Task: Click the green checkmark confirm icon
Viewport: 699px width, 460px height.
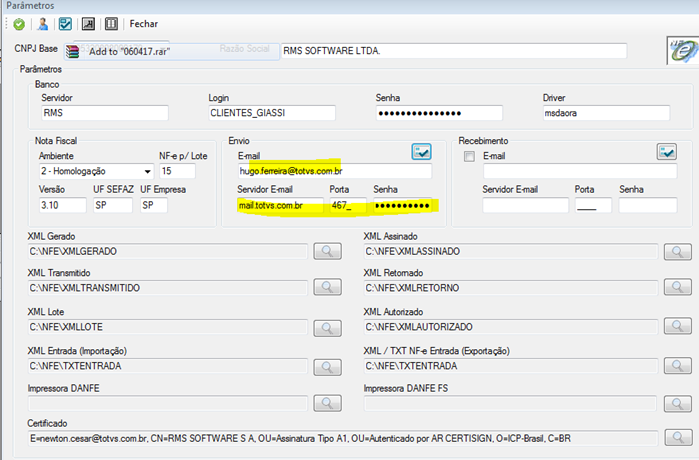Action: 19,24
